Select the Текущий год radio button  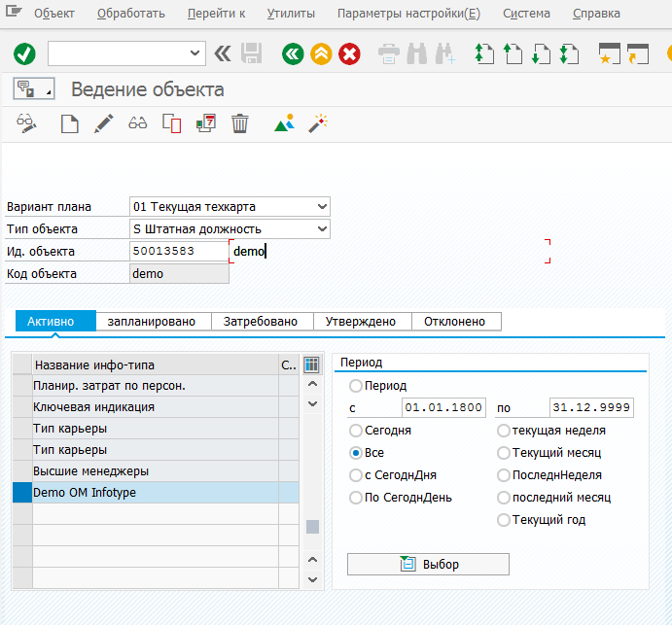pyautogui.click(x=503, y=520)
